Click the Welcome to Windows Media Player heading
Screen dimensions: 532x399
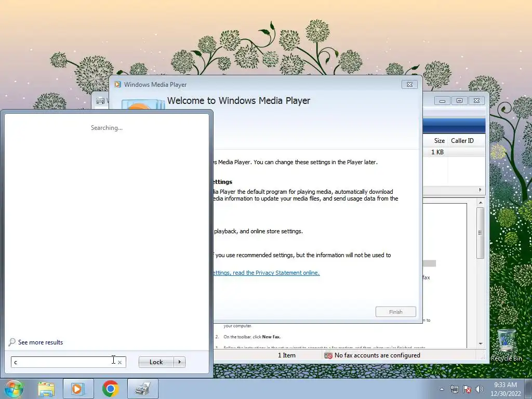238,100
